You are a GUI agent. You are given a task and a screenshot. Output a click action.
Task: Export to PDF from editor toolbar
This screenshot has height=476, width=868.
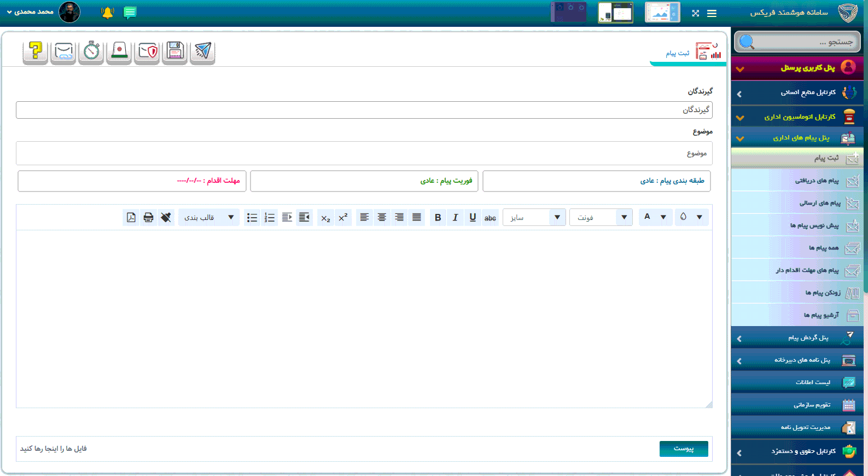coord(131,218)
